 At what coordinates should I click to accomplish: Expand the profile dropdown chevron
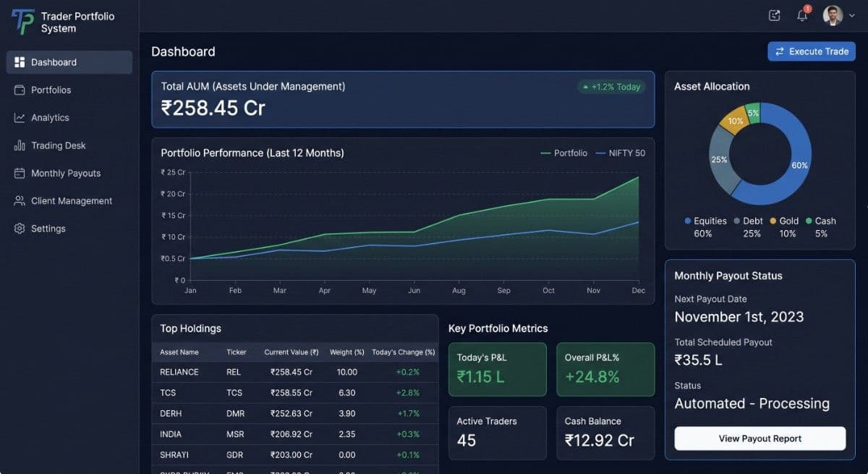(x=851, y=15)
